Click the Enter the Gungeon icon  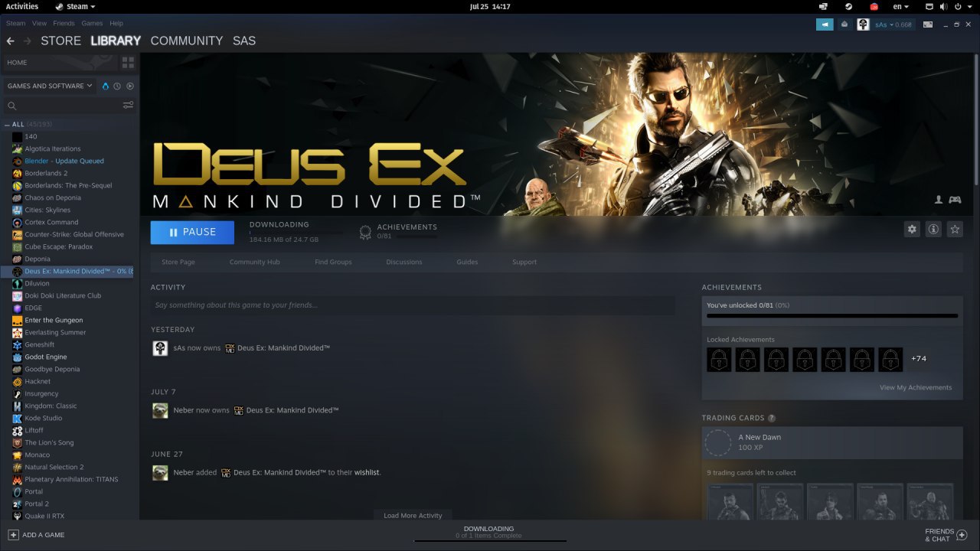click(x=17, y=320)
